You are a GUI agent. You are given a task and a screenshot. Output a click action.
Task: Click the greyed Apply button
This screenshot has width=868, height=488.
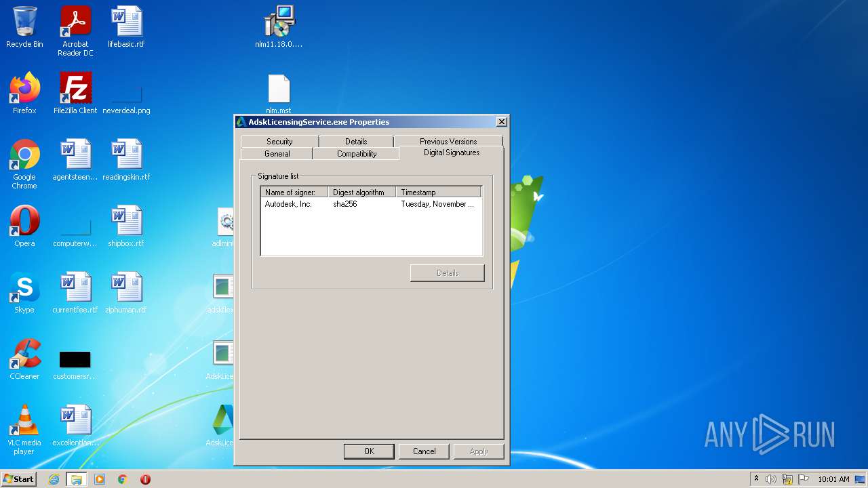point(479,451)
